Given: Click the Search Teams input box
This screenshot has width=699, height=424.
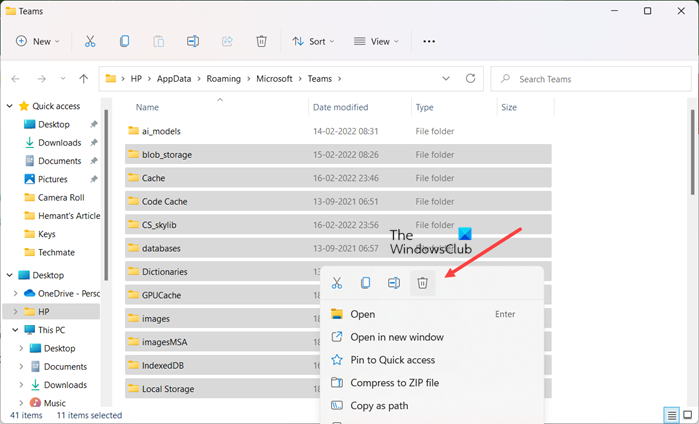Looking at the screenshot, I should tap(595, 78).
